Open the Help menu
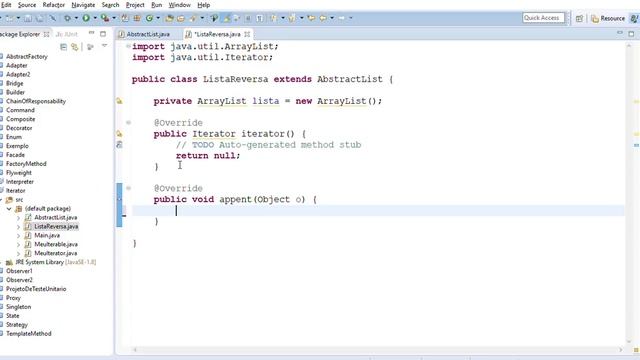Screen dimensions: 640x360 tap(203, 5)
